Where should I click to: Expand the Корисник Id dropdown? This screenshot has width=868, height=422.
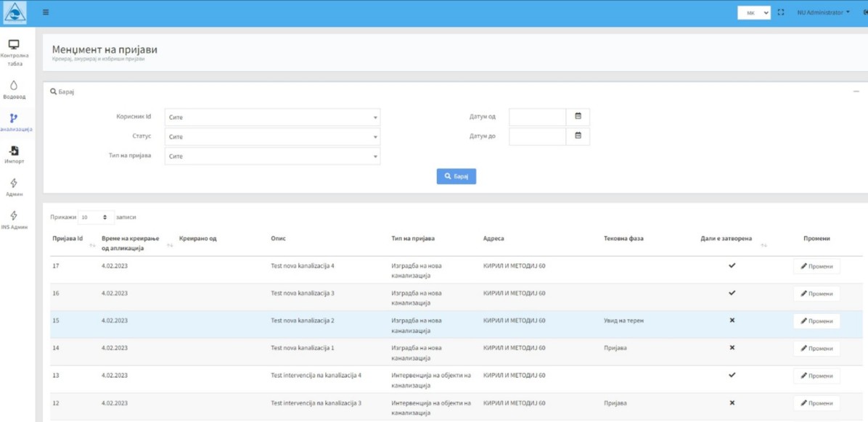(x=272, y=117)
